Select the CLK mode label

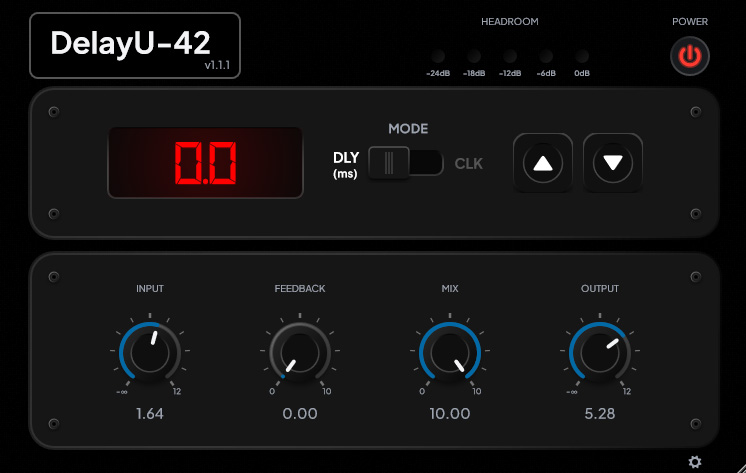468,164
